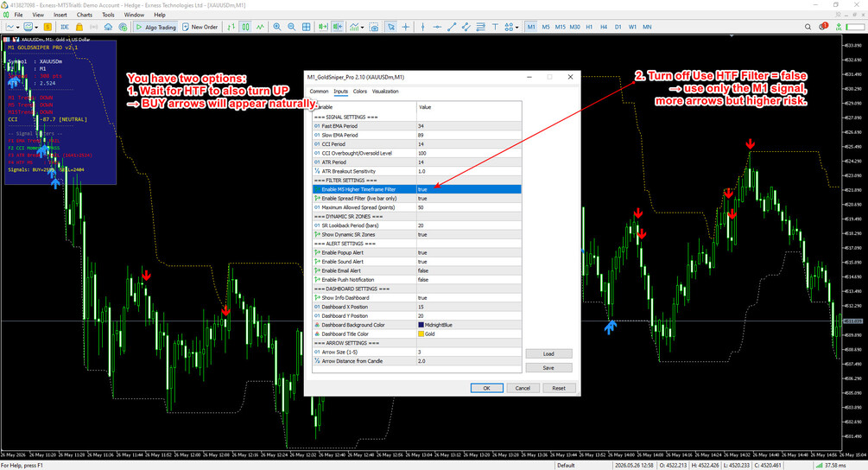Select the Gold dashboard title color
The height and width of the screenshot is (470, 868).
coord(469,333)
